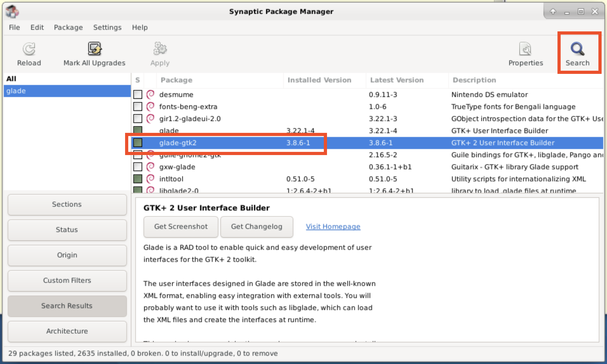Click the Debian swirl icon next to fonts-beng-extra

pyautogui.click(x=150, y=106)
